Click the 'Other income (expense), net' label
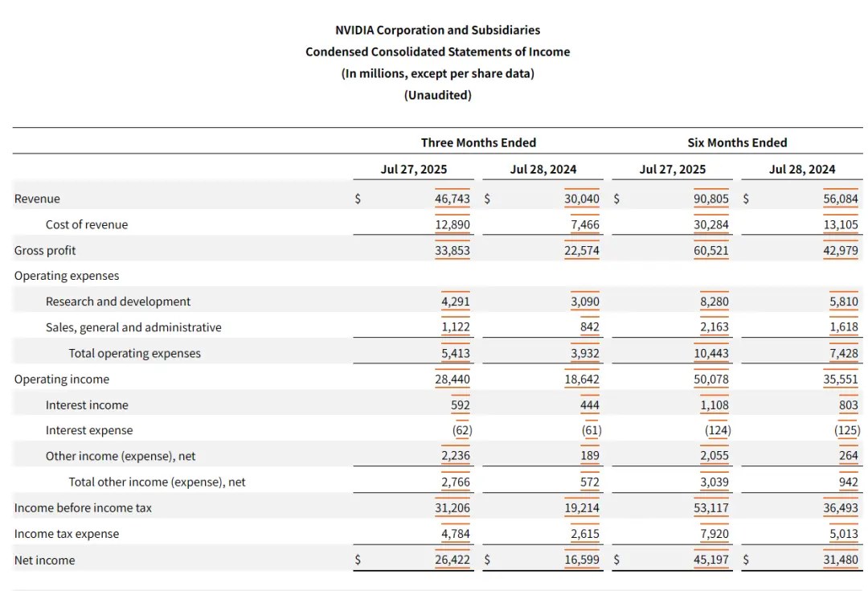This screenshot has width=868, height=591. coord(121,456)
